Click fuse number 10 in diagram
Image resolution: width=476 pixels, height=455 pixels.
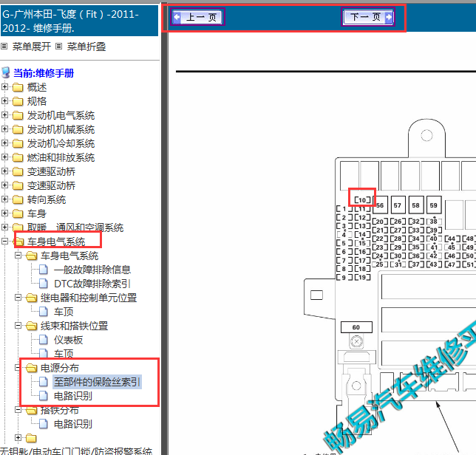362,200
